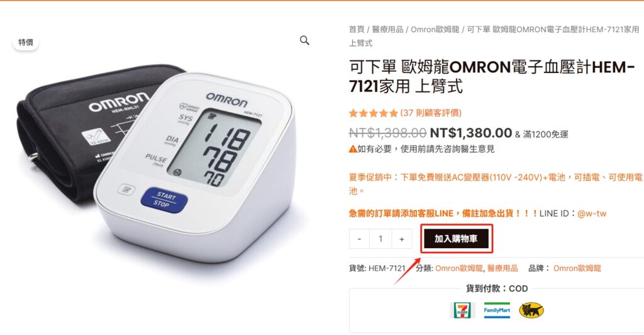Decrease quantity with the minus button

coord(359,239)
